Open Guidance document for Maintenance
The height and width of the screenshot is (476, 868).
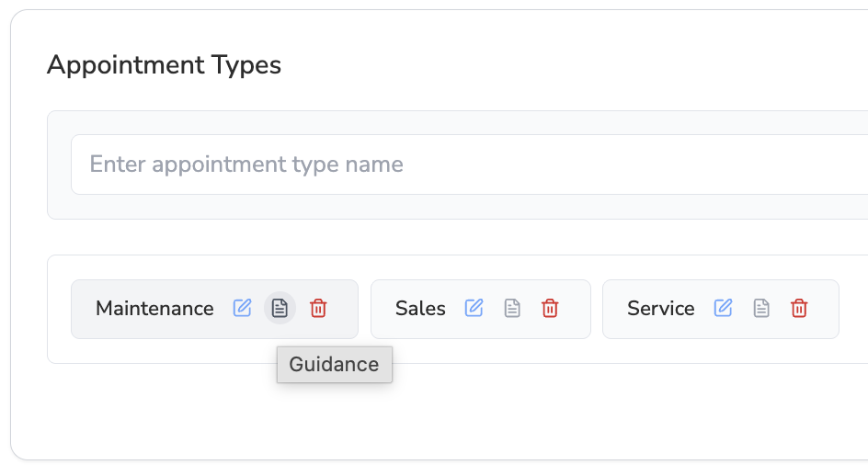click(x=280, y=308)
